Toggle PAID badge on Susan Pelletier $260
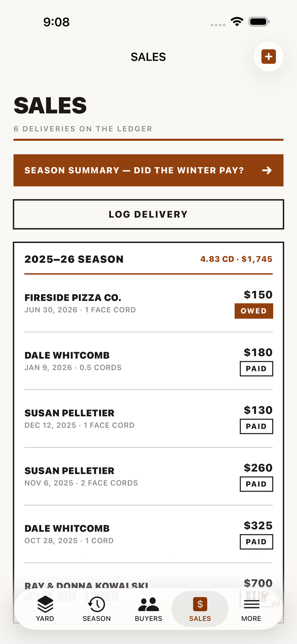This screenshot has width=297, height=644. 256,484
